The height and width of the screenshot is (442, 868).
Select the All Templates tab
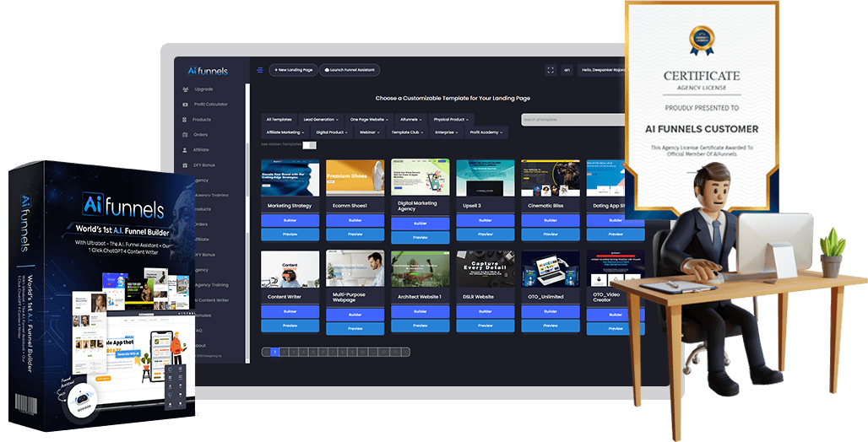point(279,120)
